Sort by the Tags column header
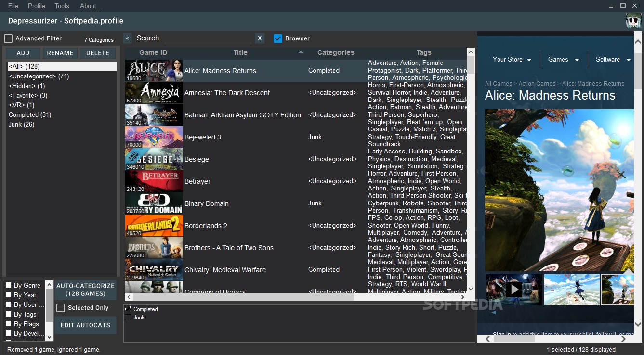The height and width of the screenshot is (355, 644). pyautogui.click(x=424, y=52)
